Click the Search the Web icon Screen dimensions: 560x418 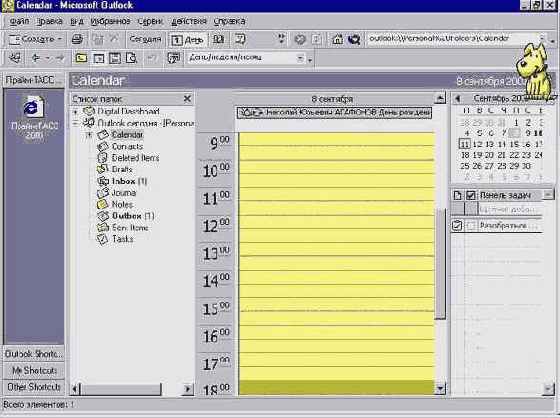click(354, 39)
